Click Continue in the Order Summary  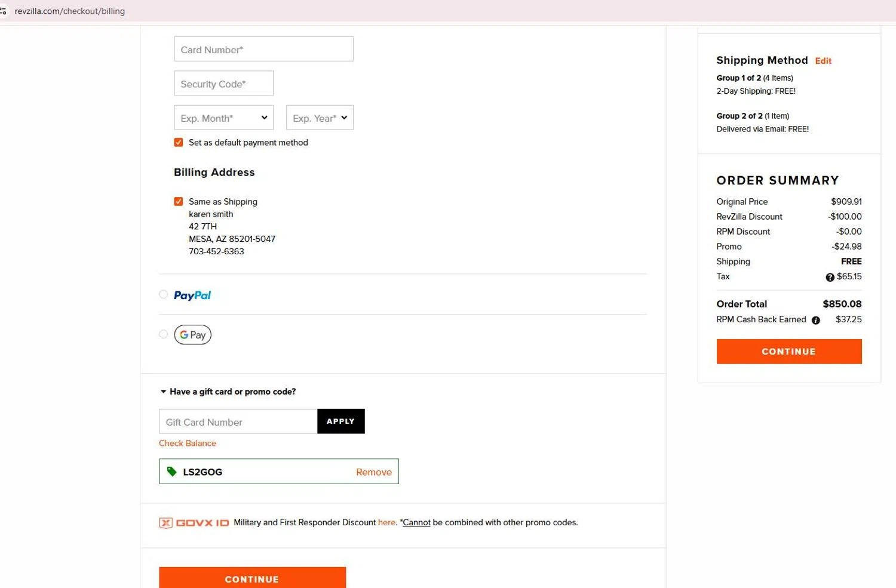pos(788,352)
